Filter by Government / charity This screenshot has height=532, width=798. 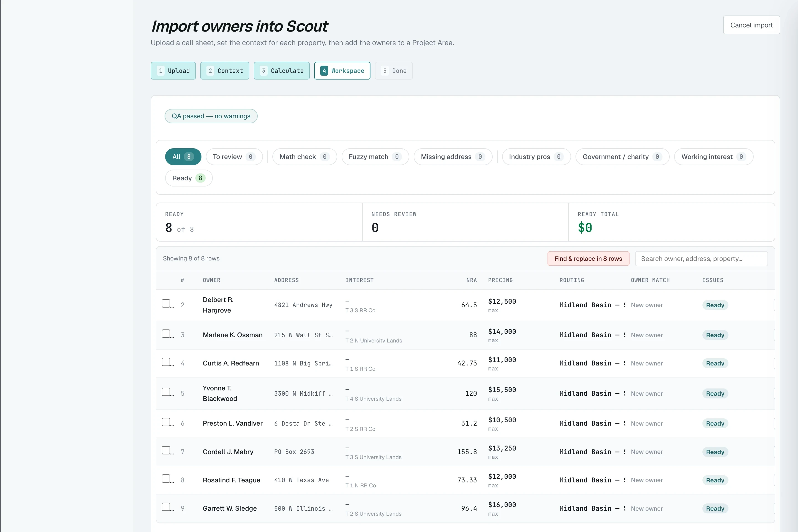[x=622, y=157]
